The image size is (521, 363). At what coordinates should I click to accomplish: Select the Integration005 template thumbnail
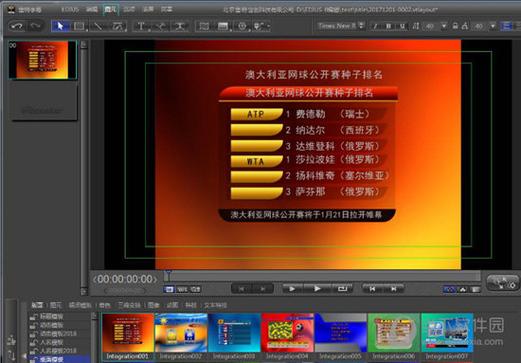pos(341,337)
